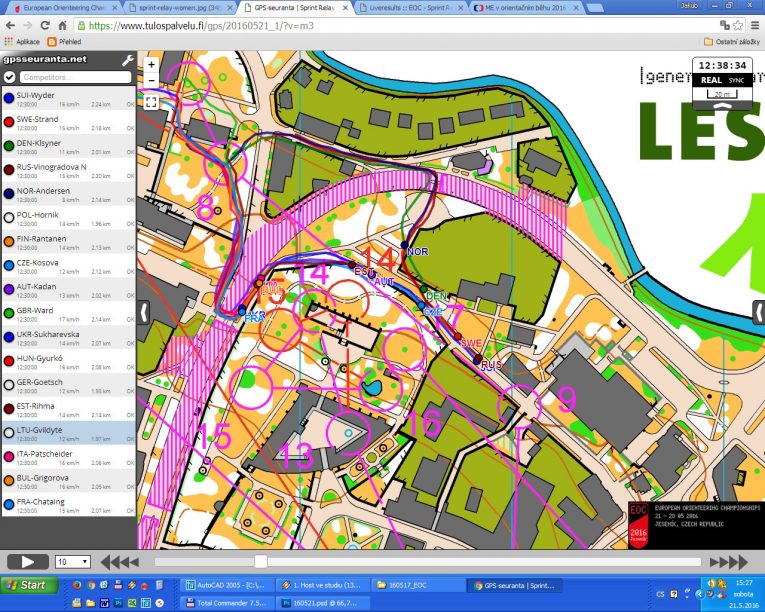
Task: Click the timeline slider handle
Action: click(x=261, y=562)
